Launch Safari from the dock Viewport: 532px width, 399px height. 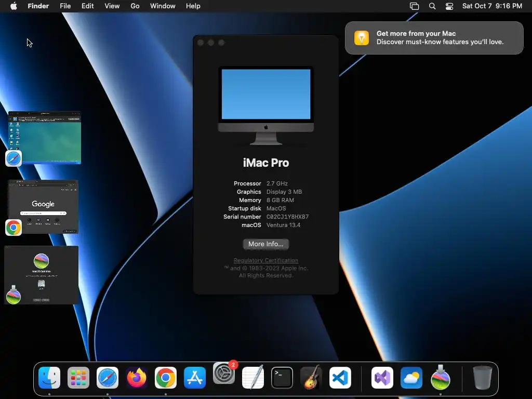[x=108, y=378]
